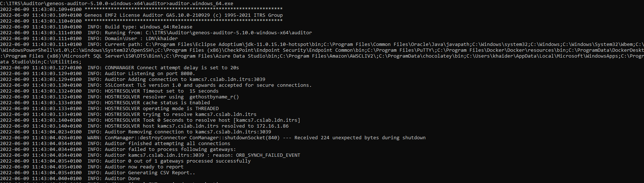
Task: Click the 'cache status is Enabled' line
Action: point(157,102)
